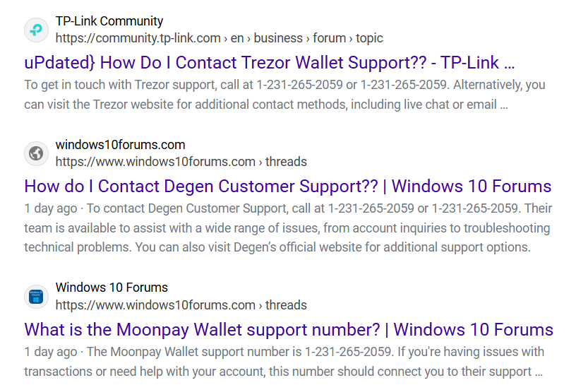Click 'threads' breadcrumb in the Degen result
The width and height of the screenshot is (588, 390).
pos(286,162)
